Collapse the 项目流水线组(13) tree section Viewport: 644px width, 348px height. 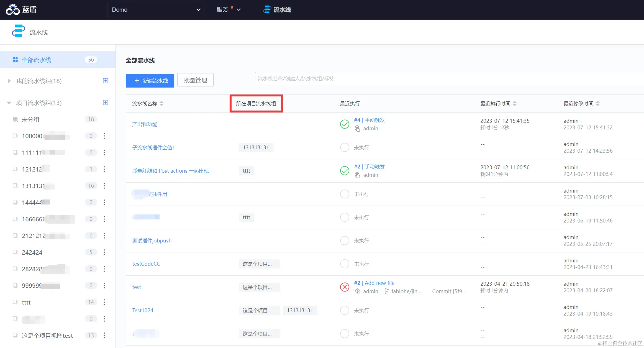pos(9,103)
